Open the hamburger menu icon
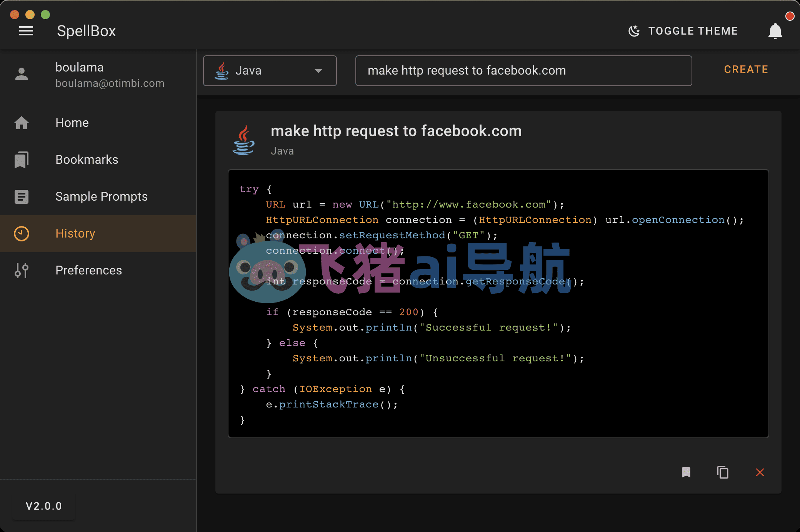This screenshot has height=532, width=800. tap(26, 31)
